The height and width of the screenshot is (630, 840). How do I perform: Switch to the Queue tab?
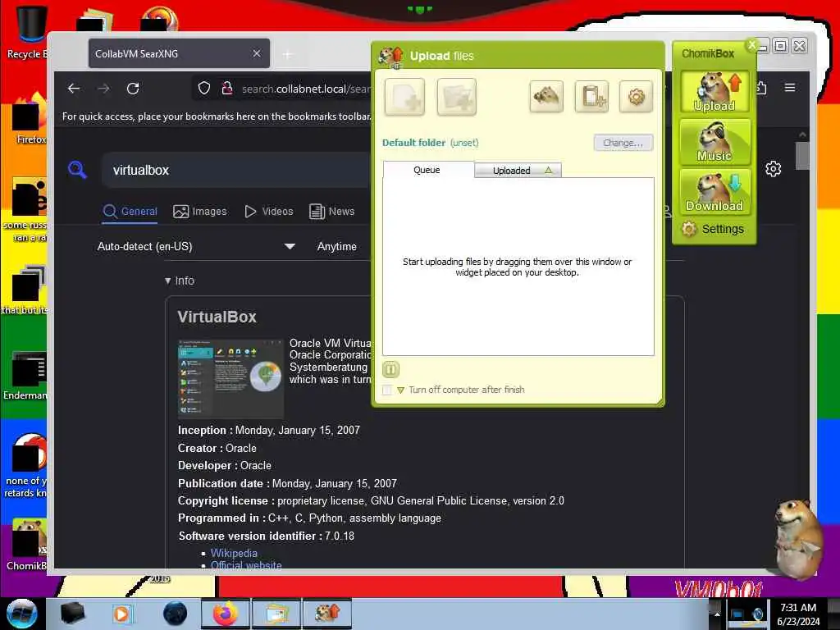pos(427,170)
